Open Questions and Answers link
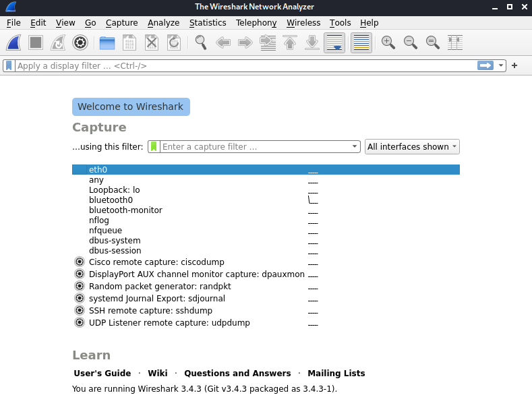This screenshot has width=532, height=416. point(237,374)
